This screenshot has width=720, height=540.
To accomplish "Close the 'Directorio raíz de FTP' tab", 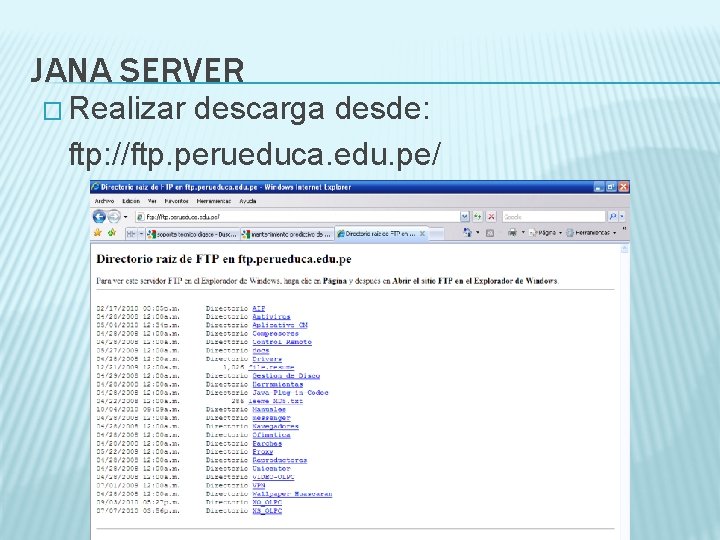I will point(422,234).
